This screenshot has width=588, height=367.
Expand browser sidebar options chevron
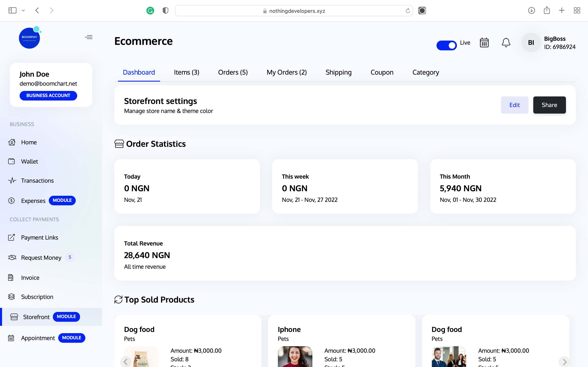[x=23, y=10]
